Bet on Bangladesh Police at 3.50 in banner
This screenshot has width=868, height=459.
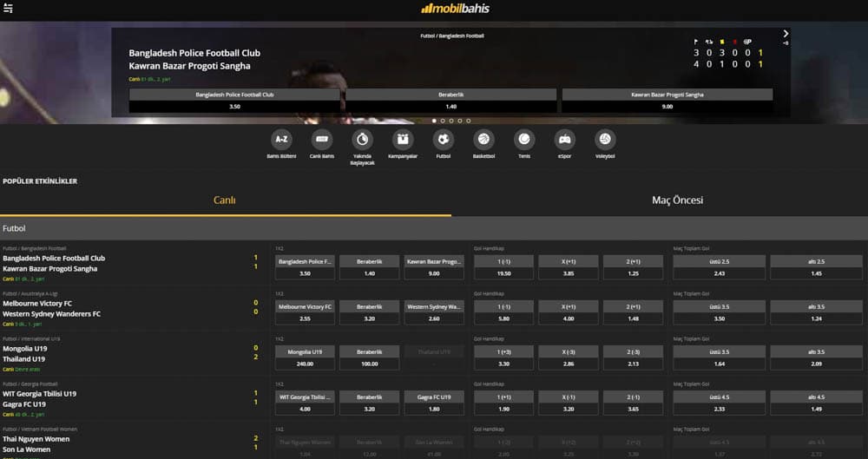(x=234, y=101)
